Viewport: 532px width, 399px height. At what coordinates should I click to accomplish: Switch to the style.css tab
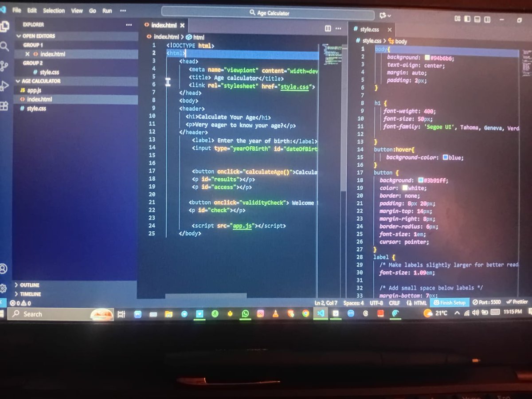coord(369,29)
